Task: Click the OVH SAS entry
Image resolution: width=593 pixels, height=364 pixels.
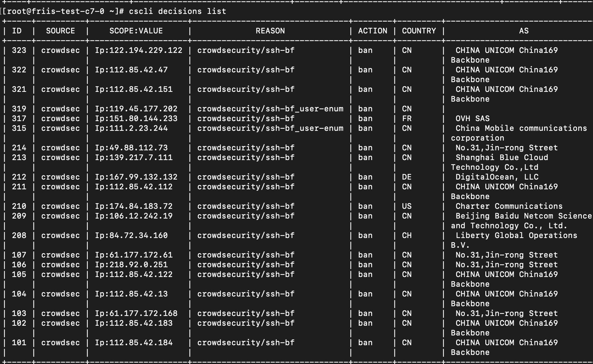Action: [472, 119]
